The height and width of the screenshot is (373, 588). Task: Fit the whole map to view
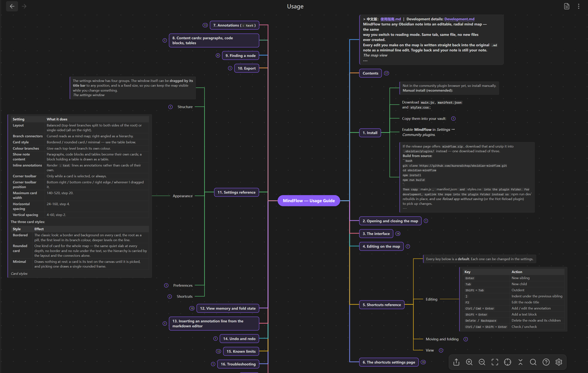pos(495,362)
